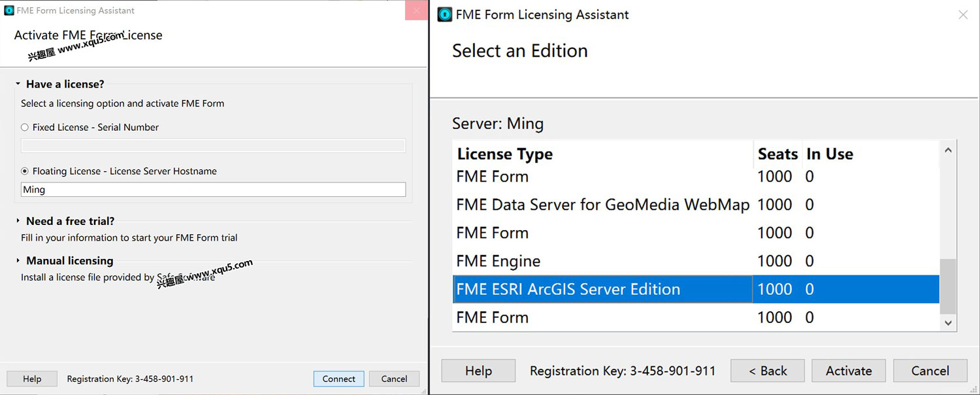Collapse the Have a license? section
The width and height of the screenshot is (980, 395).
[18, 84]
